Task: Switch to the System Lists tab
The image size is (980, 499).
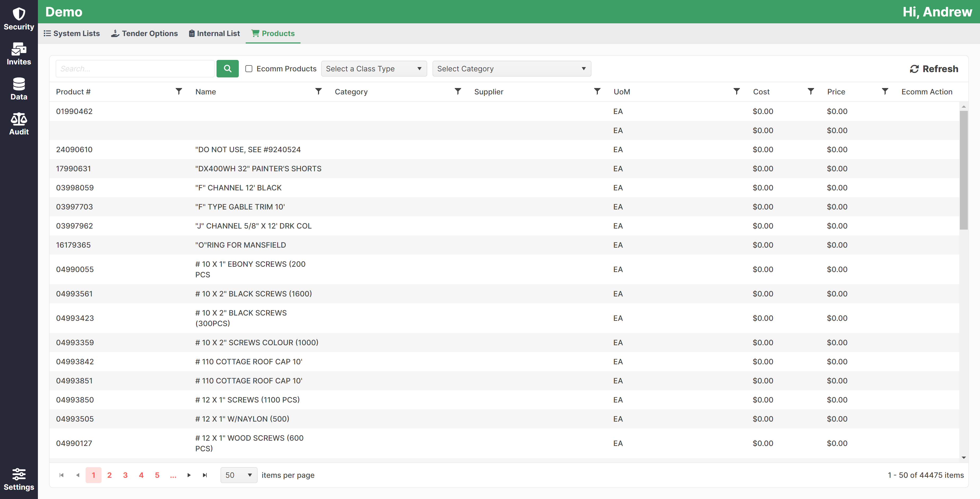Action: 72,33
